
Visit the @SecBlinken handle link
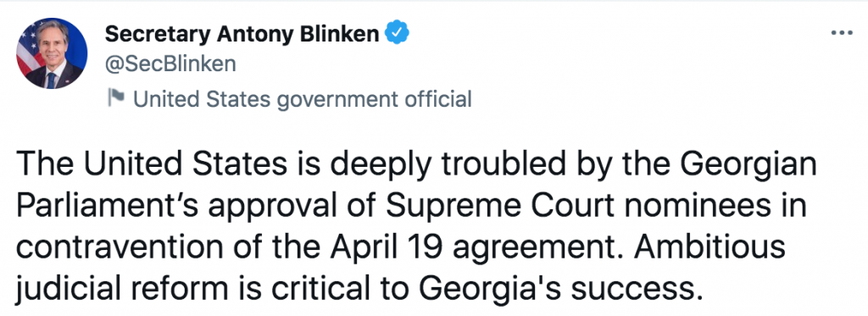170,64
